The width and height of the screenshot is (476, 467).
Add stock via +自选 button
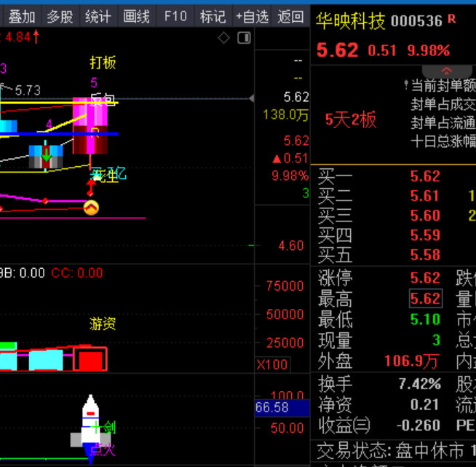pos(252,17)
